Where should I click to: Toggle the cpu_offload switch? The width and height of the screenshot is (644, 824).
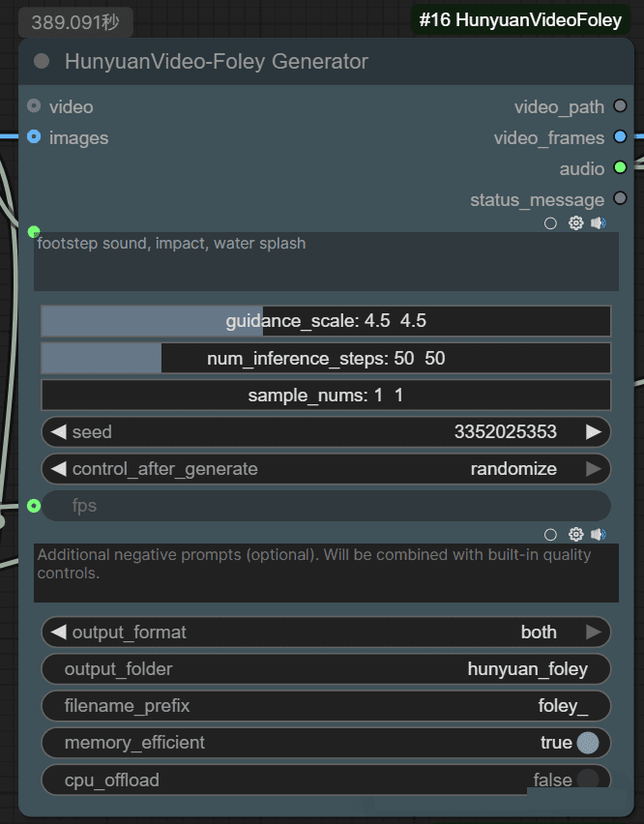(x=588, y=780)
